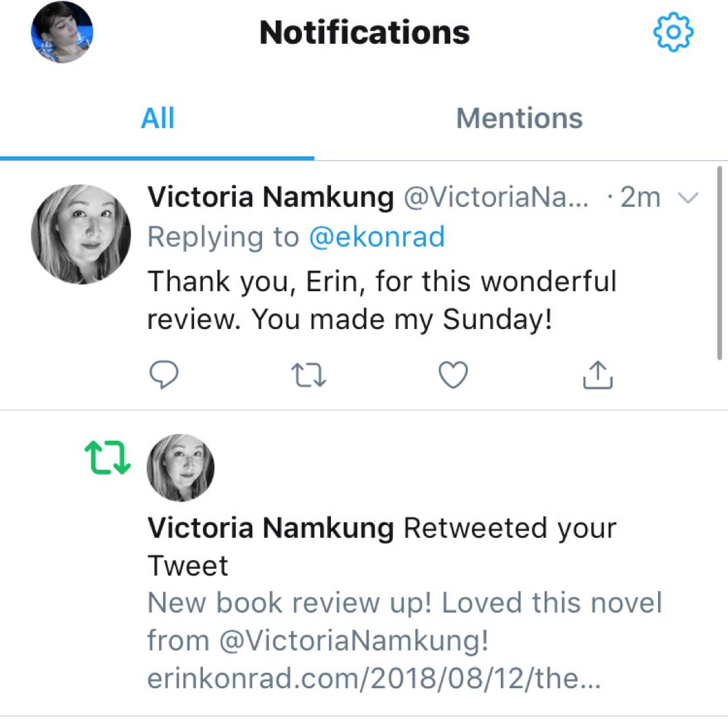Click Victoria Namkung name in retweet notice

[270, 528]
